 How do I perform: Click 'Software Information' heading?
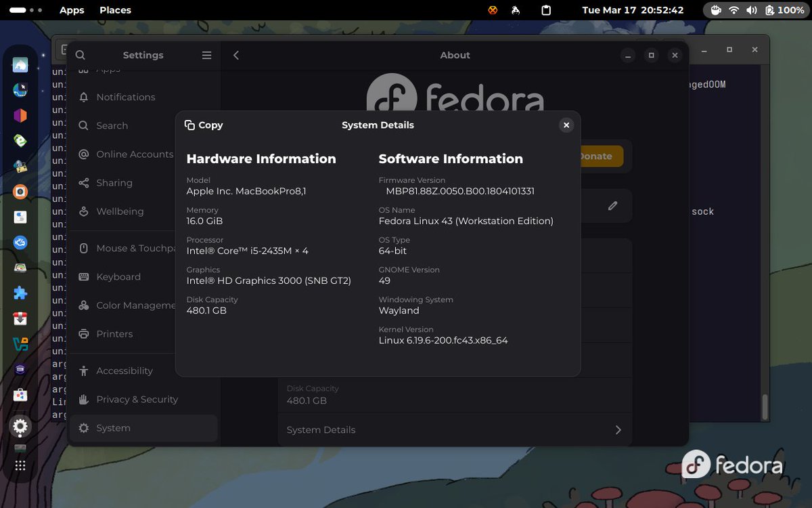point(451,159)
